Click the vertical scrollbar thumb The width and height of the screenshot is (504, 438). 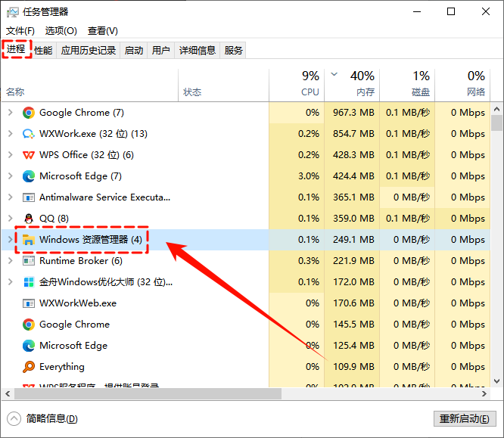496,123
